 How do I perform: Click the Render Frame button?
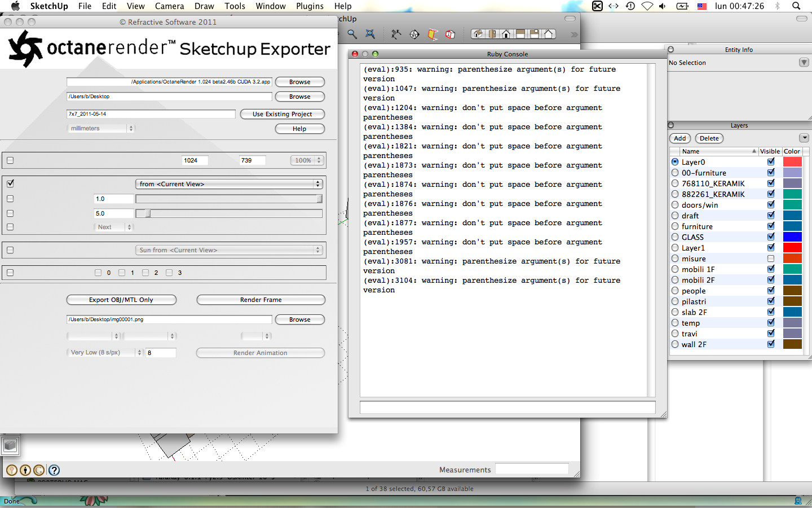pyautogui.click(x=261, y=300)
